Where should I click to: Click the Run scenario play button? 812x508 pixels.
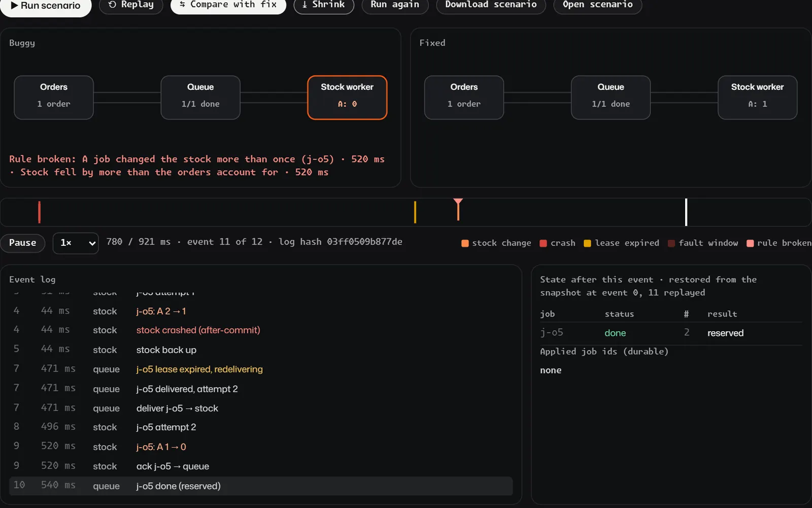46,6
